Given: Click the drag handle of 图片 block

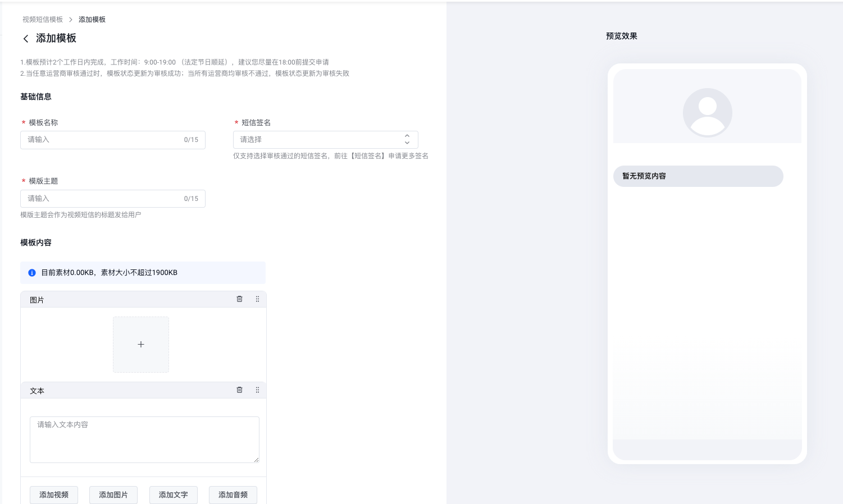Looking at the screenshot, I should (257, 299).
